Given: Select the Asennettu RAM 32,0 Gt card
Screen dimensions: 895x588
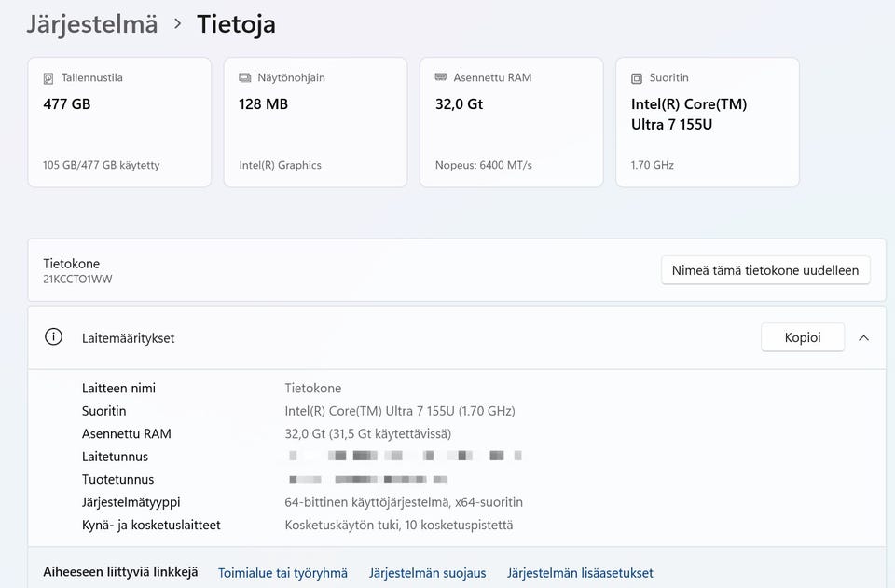Looking at the screenshot, I should pos(511,122).
